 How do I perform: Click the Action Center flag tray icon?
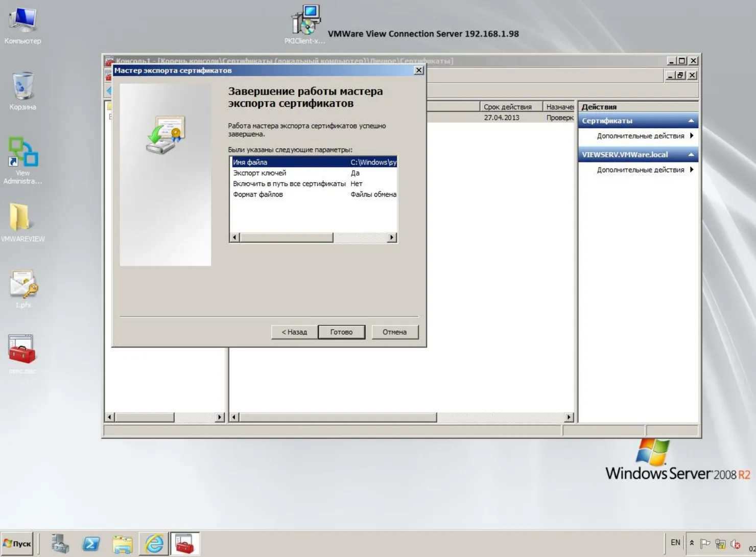pos(705,544)
